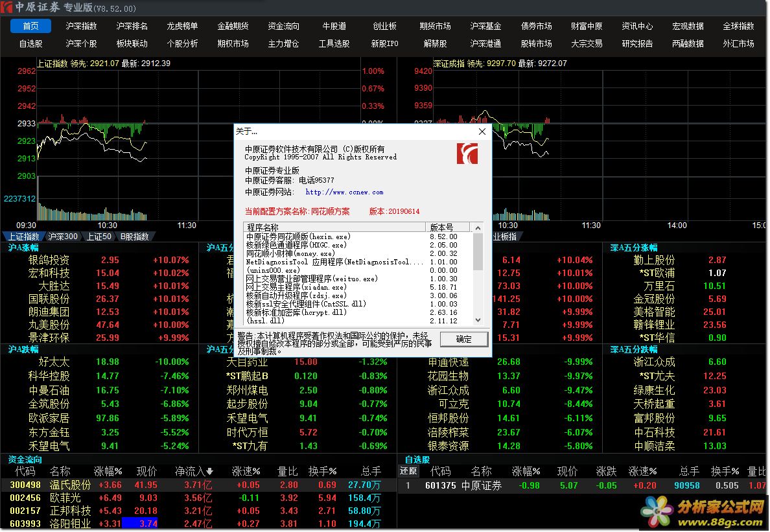Image resolution: width=770 pixels, height=532 pixels.
Task: Click 洛阳钼业 row in 资金流向
Action: [198, 524]
